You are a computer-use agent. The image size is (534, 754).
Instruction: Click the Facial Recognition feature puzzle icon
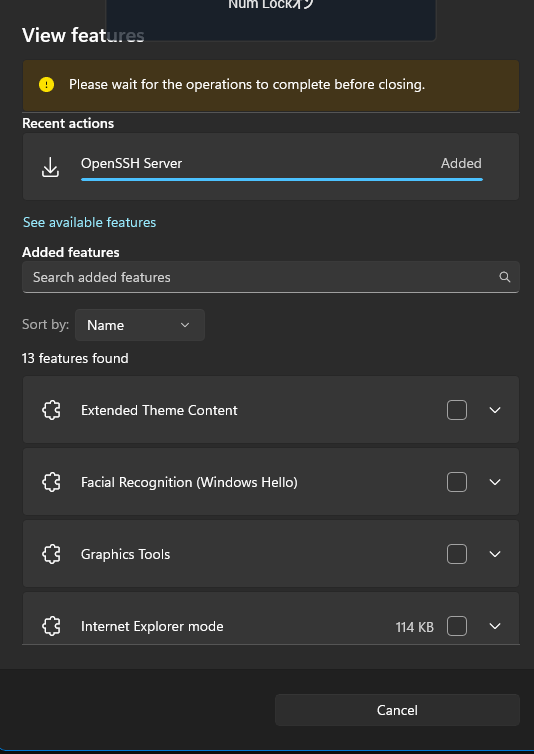click(51, 482)
